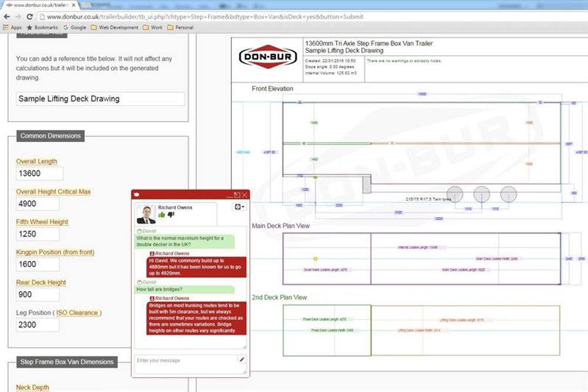Screen dimensions: 588x392
Task: Open the Overall Length help link
Action: [x=36, y=161]
